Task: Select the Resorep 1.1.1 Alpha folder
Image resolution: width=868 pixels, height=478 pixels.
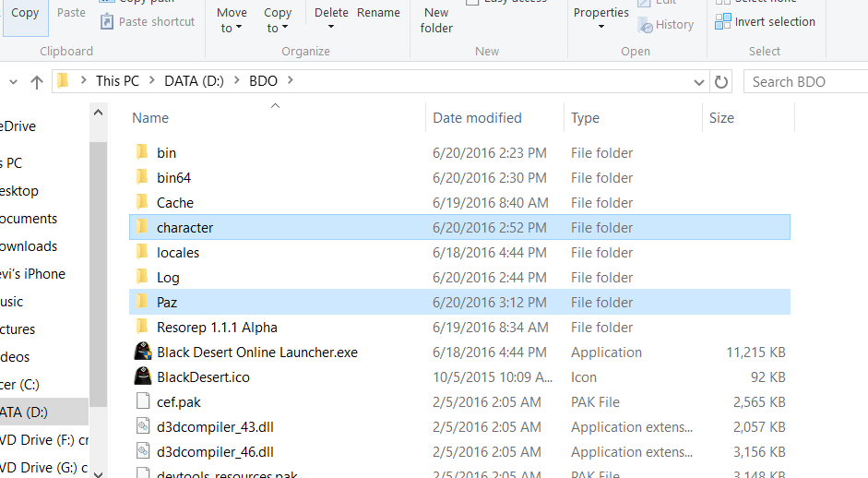Action: pyautogui.click(x=217, y=327)
